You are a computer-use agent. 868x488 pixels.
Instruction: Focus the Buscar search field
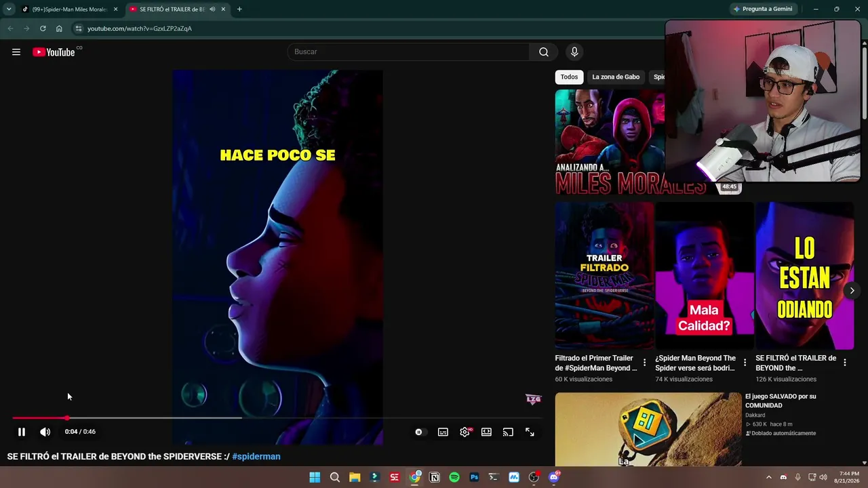pyautogui.click(x=409, y=52)
